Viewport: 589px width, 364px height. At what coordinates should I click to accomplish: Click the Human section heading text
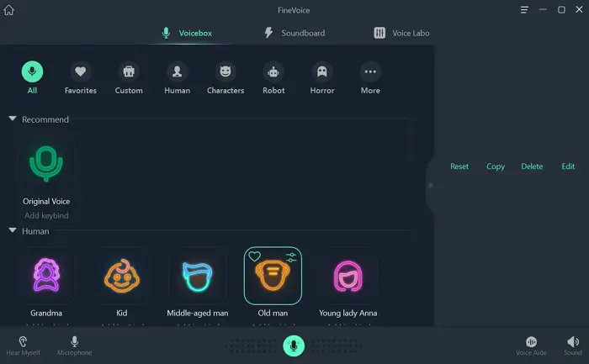point(35,231)
